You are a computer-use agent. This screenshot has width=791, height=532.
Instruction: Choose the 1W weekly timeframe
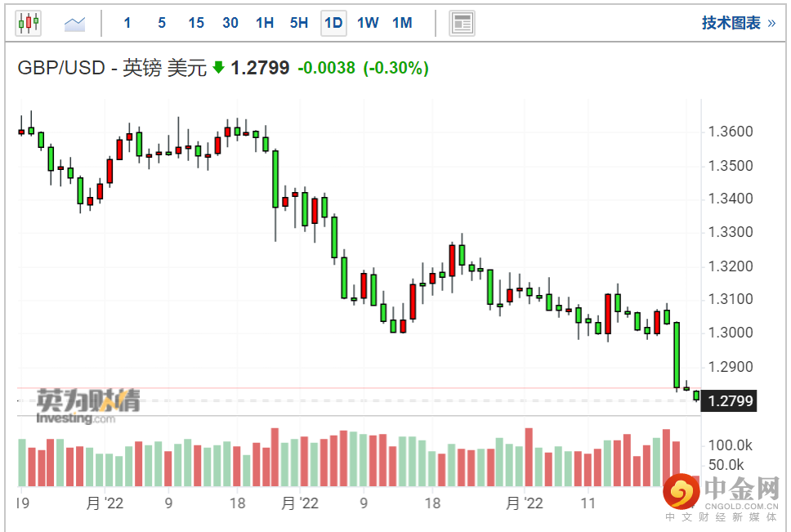click(x=368, y=23)
